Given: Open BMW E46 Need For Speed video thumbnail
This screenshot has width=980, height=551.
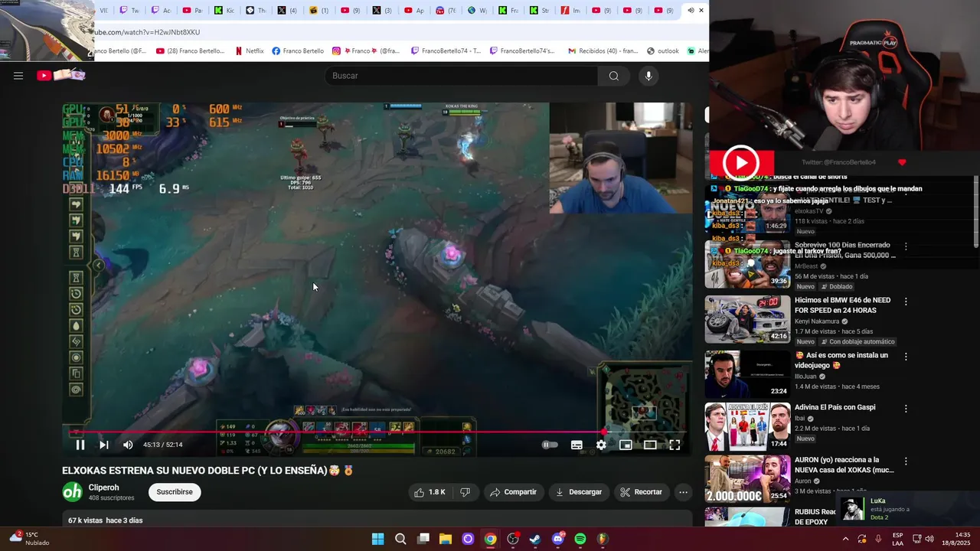Looking at the screenshot, I should (747, 319).
